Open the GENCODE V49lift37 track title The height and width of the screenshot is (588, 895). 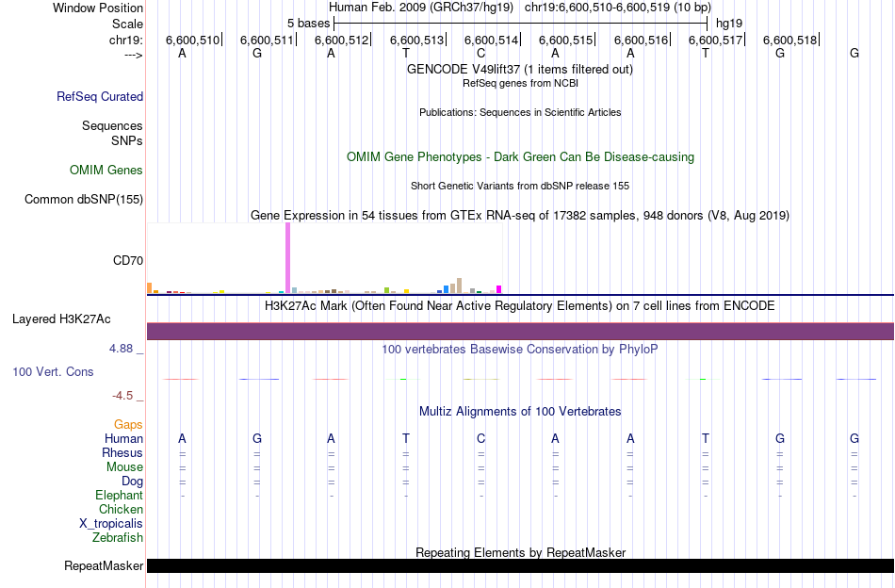pyautogui.click(x=519, y=69)
